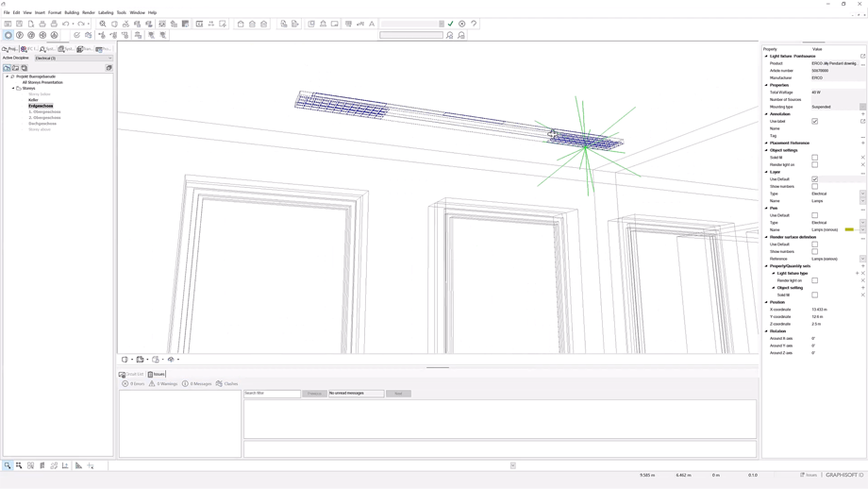
Task: Click the Warnings triangle filter icon
Action: pos(152,384)
